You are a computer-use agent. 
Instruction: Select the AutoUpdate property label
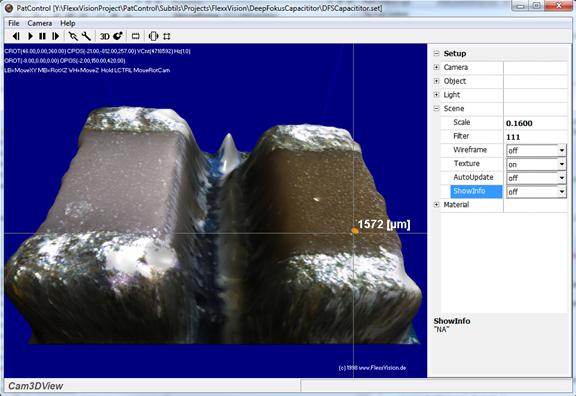473,177
